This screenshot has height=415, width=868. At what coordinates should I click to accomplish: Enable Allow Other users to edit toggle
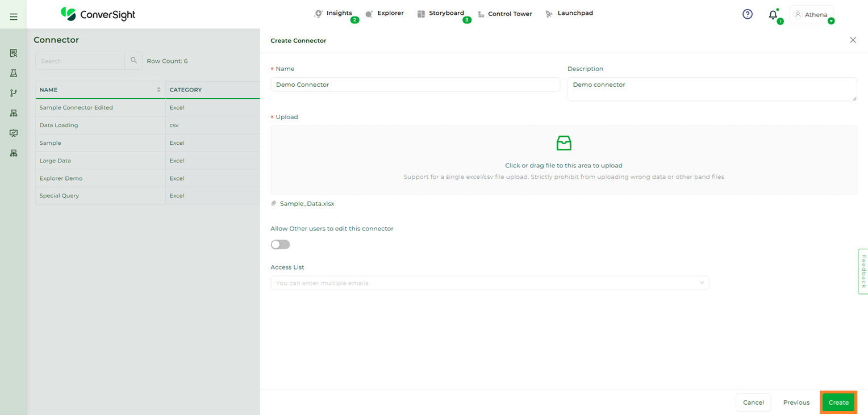pyautogui.click(x=280, y=245)
